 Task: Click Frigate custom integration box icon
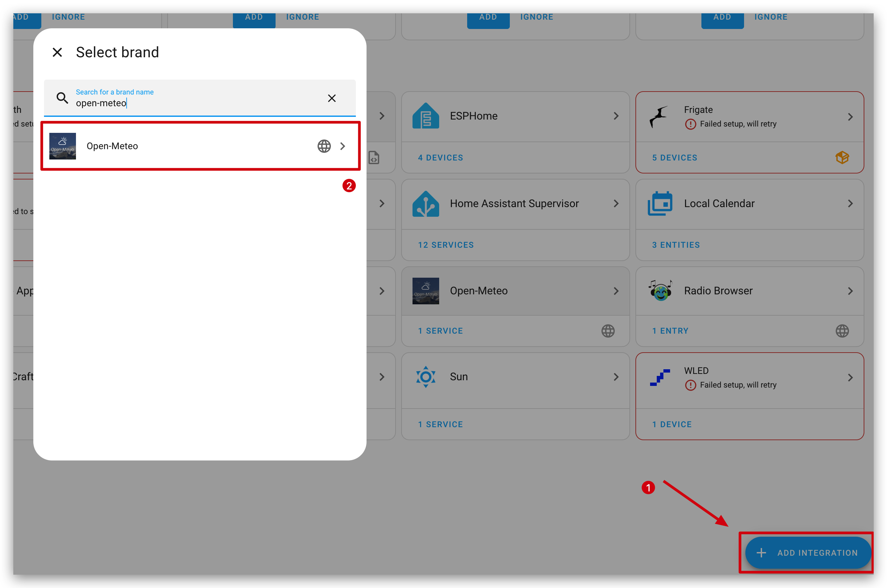pos(842,157)
